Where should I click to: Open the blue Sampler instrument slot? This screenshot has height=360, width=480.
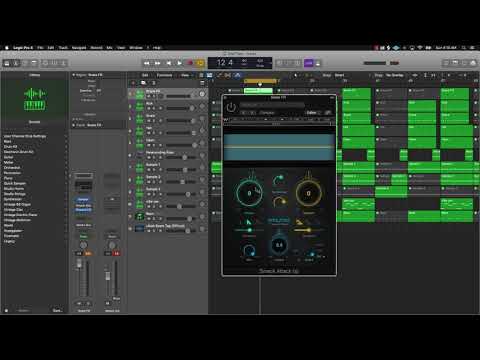point(83,199)
